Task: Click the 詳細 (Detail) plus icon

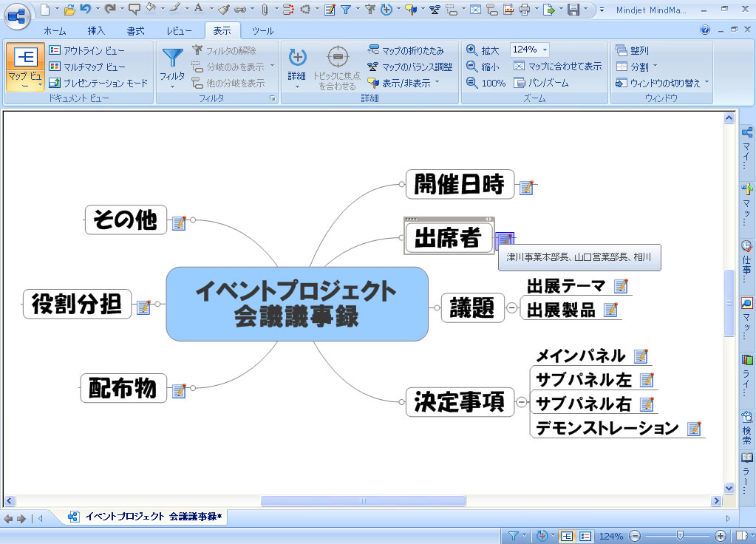Action: click(297, 59)
